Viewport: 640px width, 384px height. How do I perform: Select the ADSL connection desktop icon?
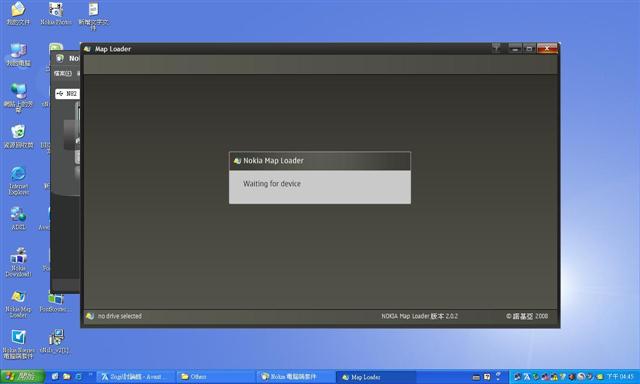click(x=18, y=218)
